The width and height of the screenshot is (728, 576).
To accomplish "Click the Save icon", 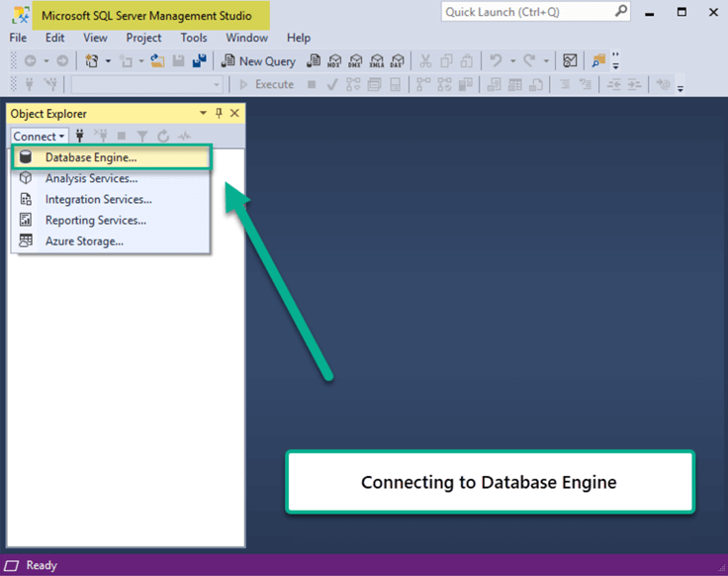I will pos(178,60).
